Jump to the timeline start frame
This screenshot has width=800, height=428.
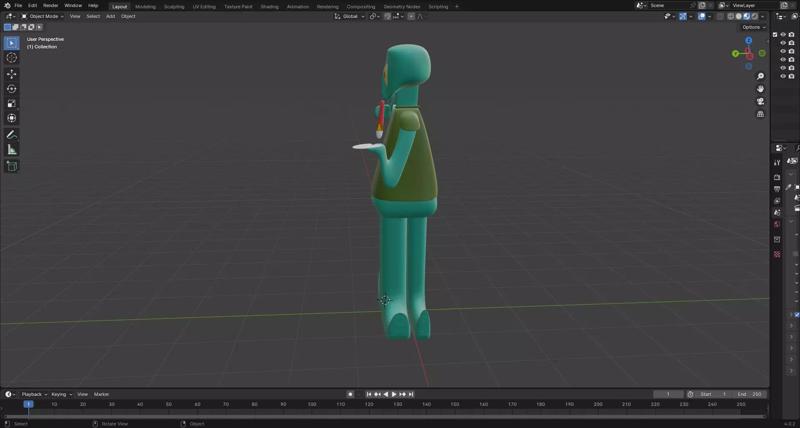(x=369, y=394)
